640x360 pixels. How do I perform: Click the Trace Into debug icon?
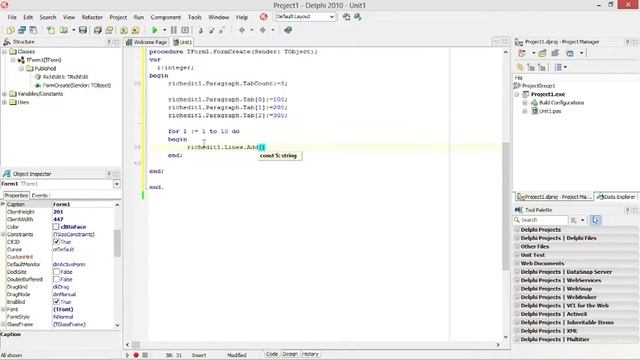(x=200, y=30)
